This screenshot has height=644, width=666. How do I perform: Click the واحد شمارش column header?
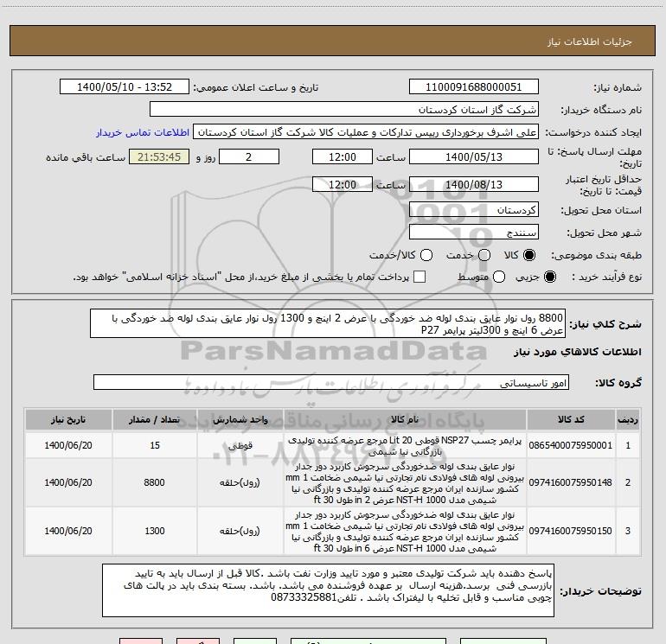point(240,419)
